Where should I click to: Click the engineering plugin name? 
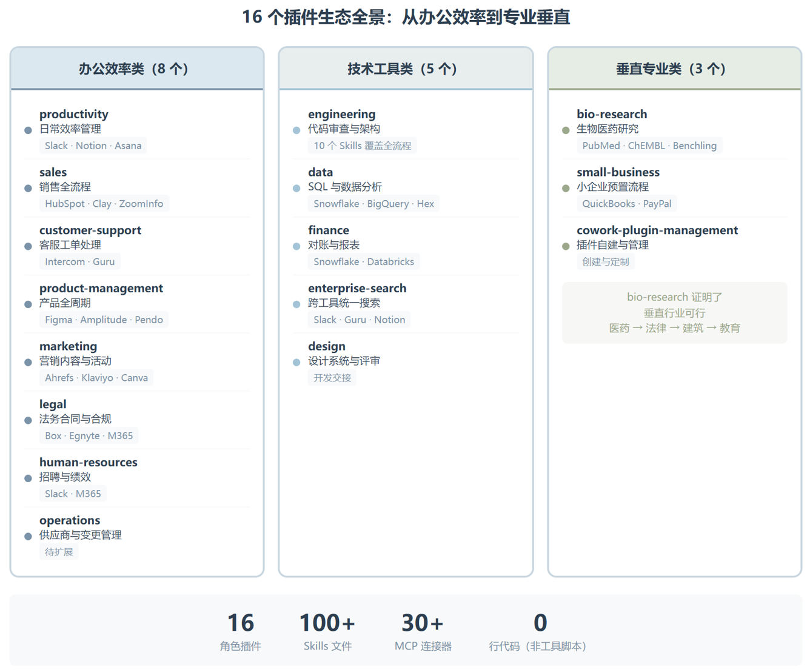pos(342,114)
